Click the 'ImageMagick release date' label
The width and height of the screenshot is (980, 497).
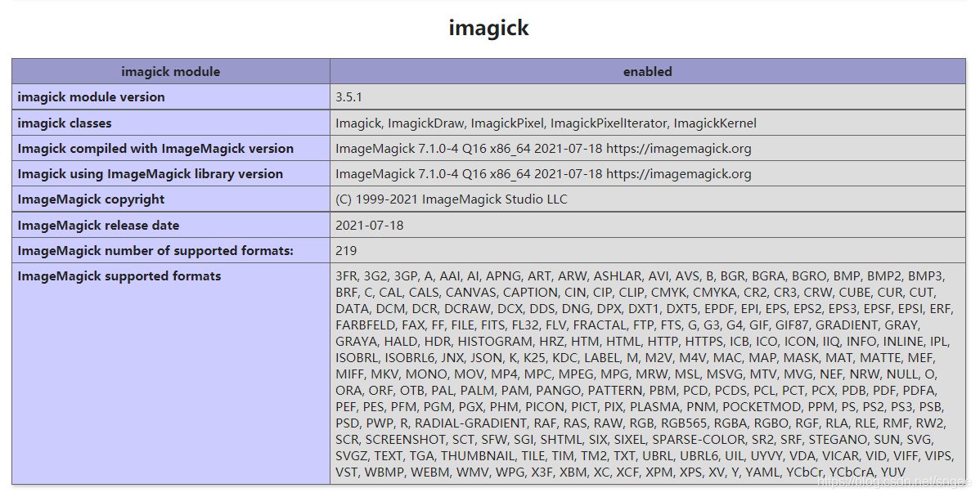coord(98,226)
